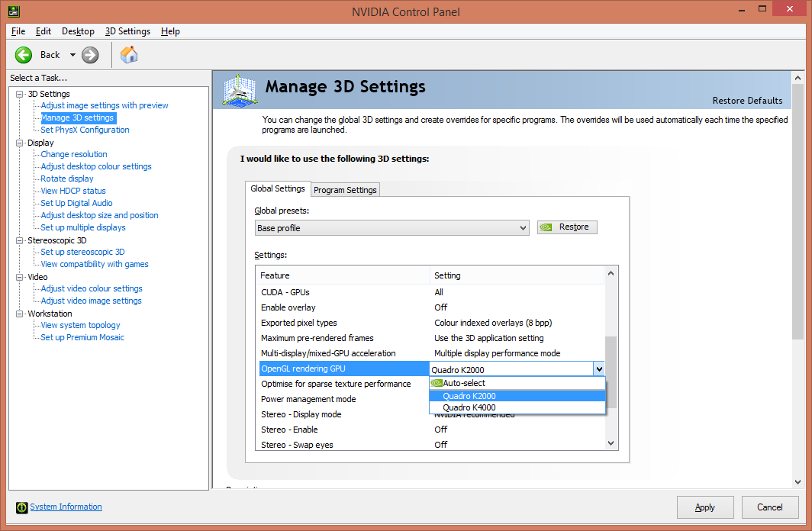Click the System Information link
Image resolution: width=812 pixels, height=531 pixels.
[x=66, y=507]
